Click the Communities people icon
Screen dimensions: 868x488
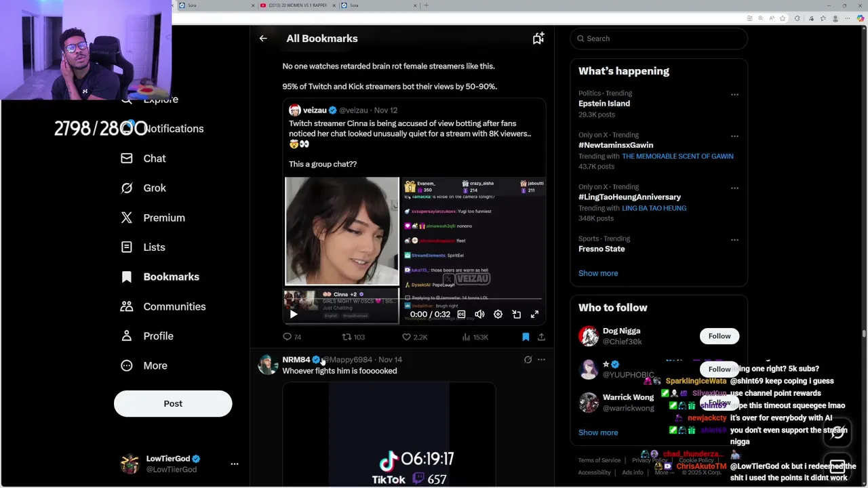tap(127, 306)
